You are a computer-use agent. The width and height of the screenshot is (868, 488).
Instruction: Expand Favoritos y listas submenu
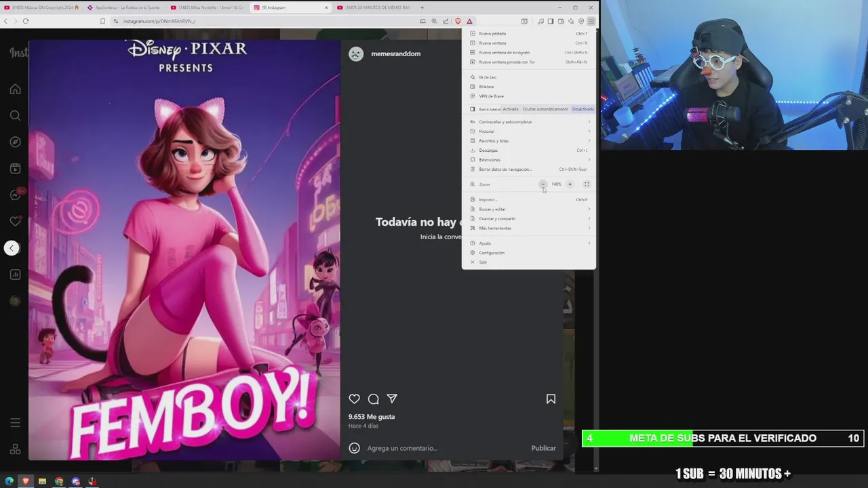click(529, 141)
